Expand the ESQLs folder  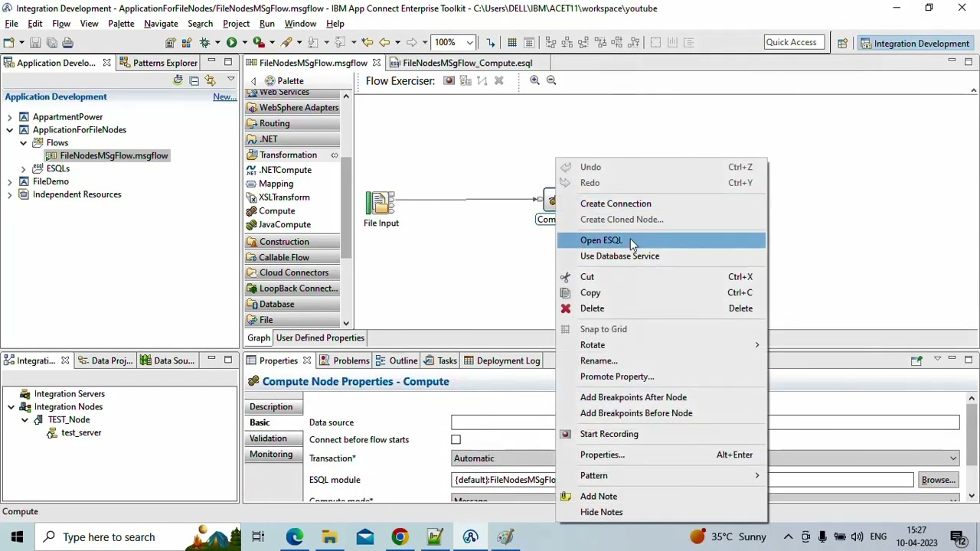[24, 168]
